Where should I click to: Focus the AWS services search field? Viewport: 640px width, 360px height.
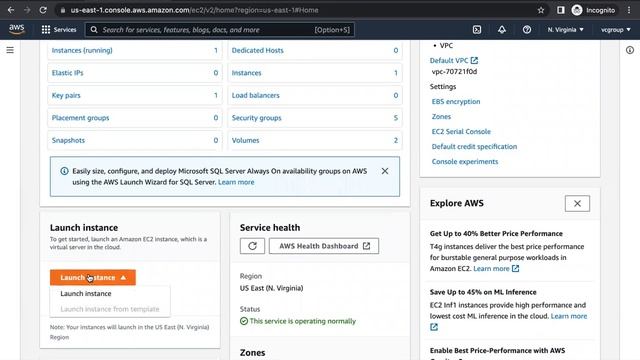pyautogui.click(x=220, y=30)
